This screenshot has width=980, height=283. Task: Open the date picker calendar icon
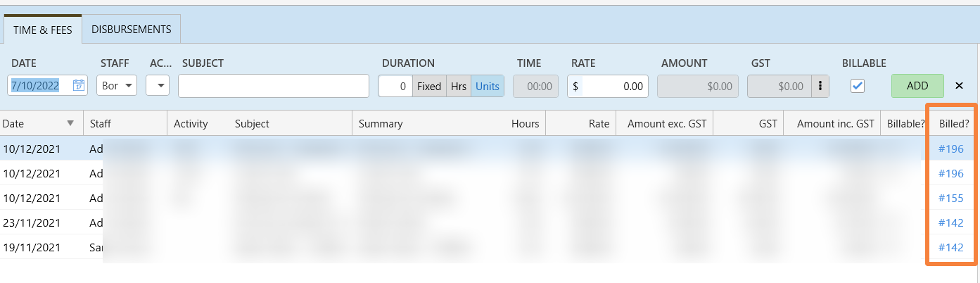pyautogui.click(x=79, y=86)
